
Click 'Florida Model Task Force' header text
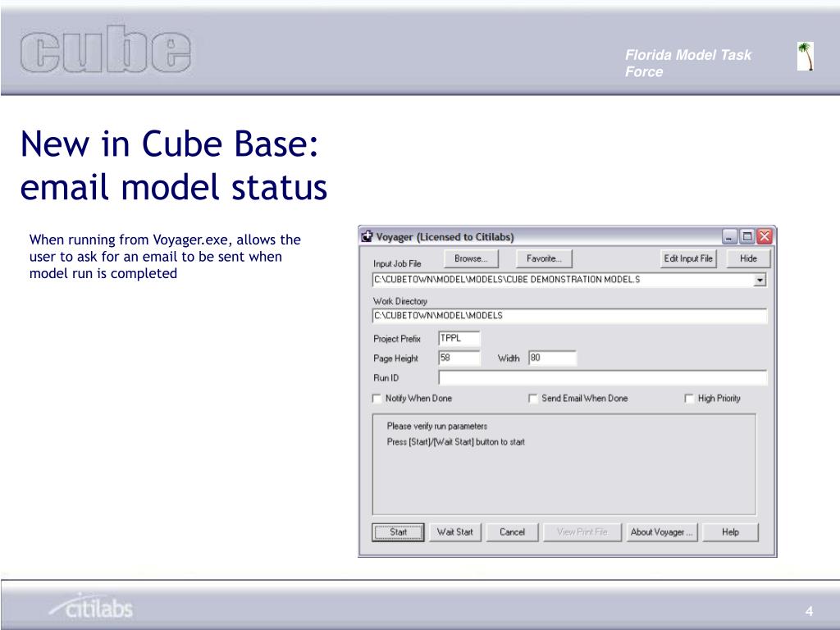tap(688, 63)
